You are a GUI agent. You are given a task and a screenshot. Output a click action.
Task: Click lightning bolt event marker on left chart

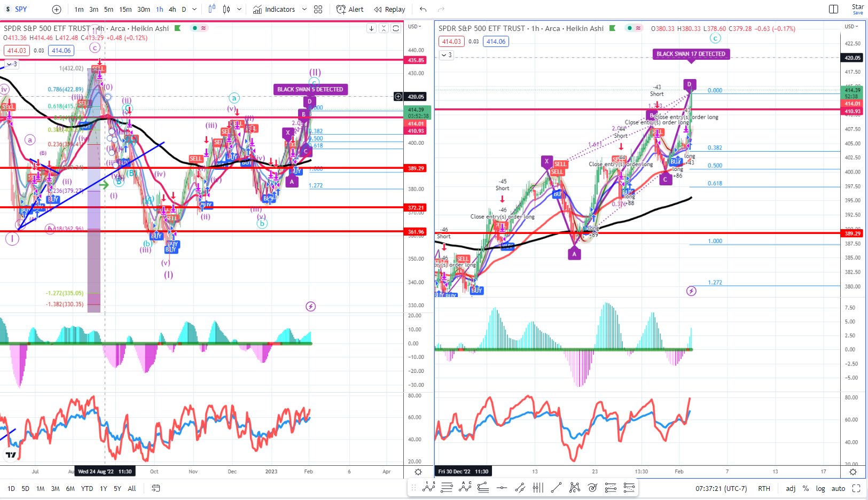(x=310, y=306)
